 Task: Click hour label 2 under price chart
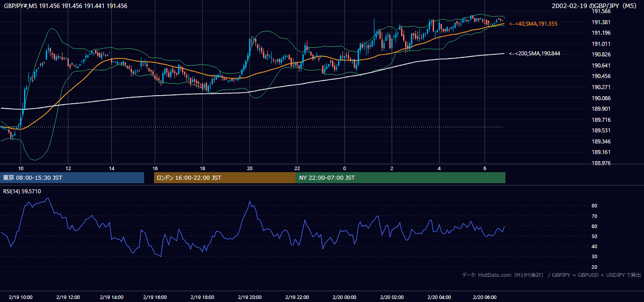(392, 169)
